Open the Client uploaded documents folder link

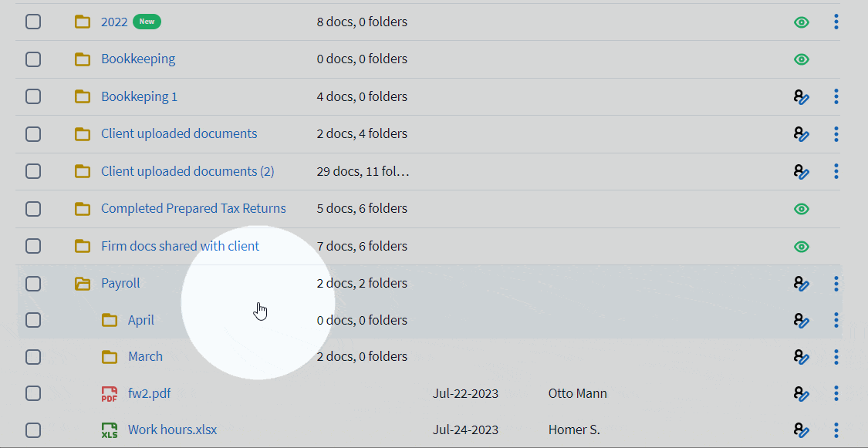179,134
